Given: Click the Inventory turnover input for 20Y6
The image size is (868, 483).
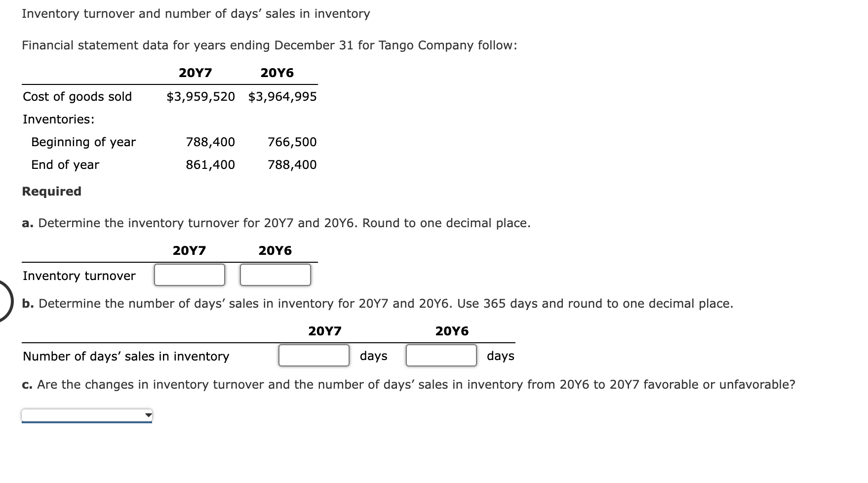Looking at the screenshot, I should (x=275, y=275).
